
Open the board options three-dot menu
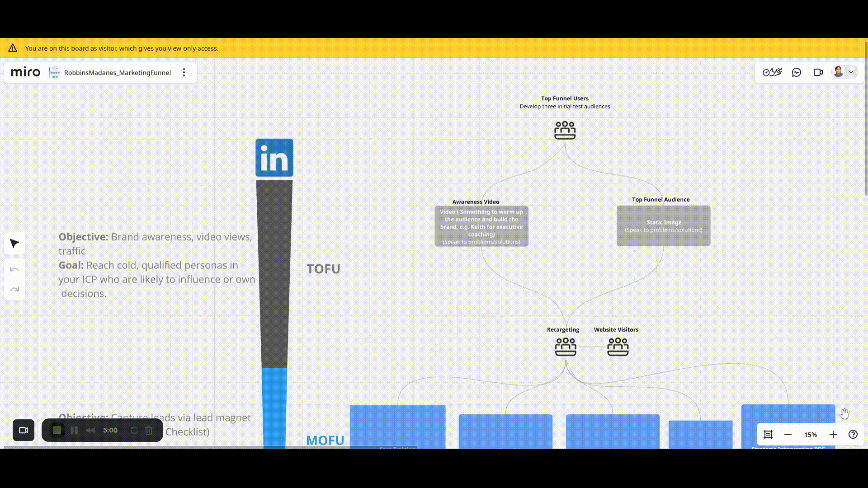click(184, 72)
